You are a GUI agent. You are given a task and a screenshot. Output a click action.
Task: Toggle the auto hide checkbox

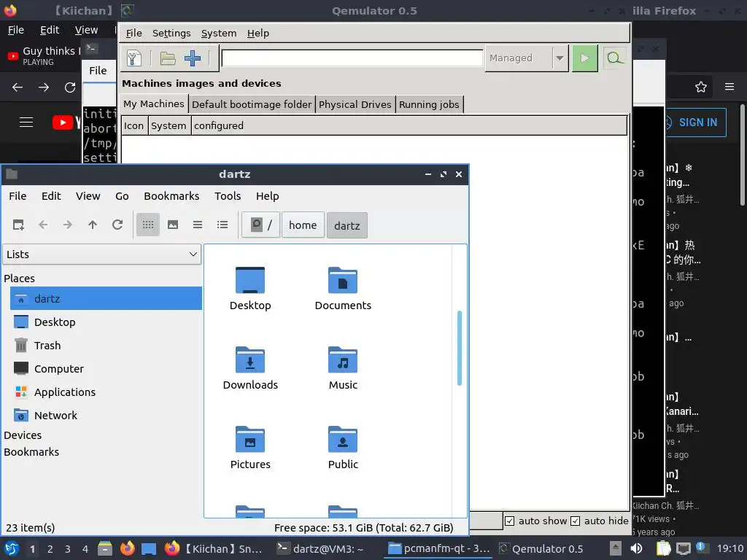point(576,521)
